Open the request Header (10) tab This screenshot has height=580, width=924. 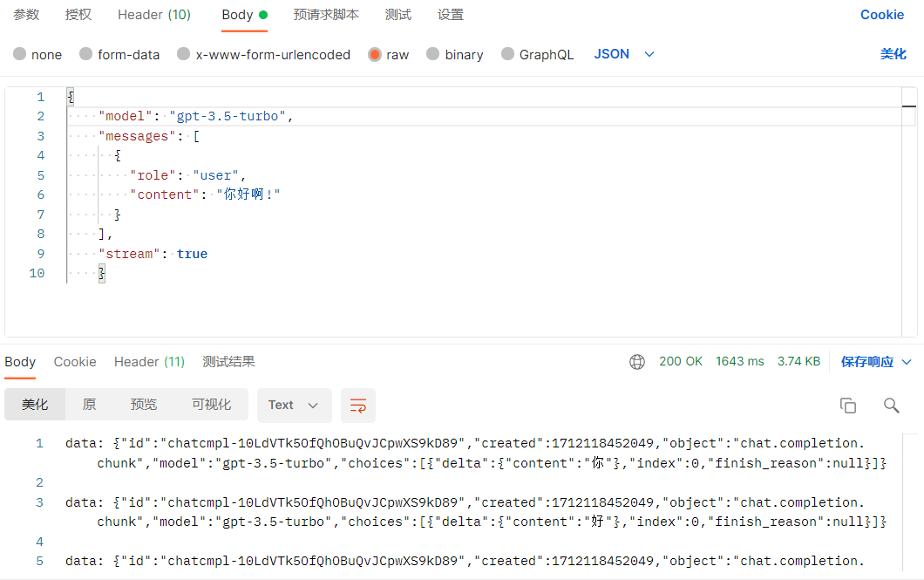(x=154, y=15)
